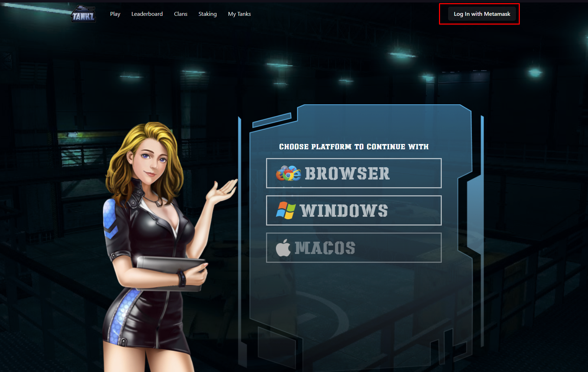This screenshot has width=588, height=372.
Task: Open My Tanks page
Action: [239, 14]
